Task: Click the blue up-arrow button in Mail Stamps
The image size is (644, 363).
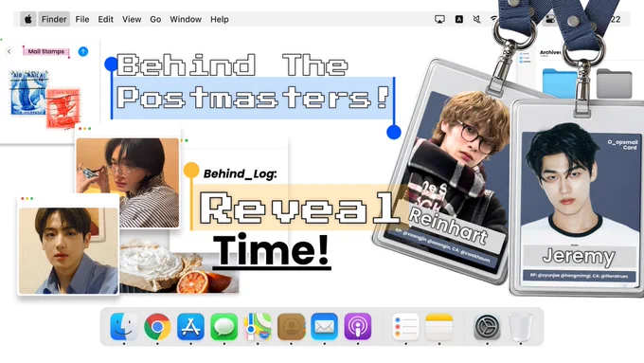Action: pyautogui.click(x=83, y=51)
